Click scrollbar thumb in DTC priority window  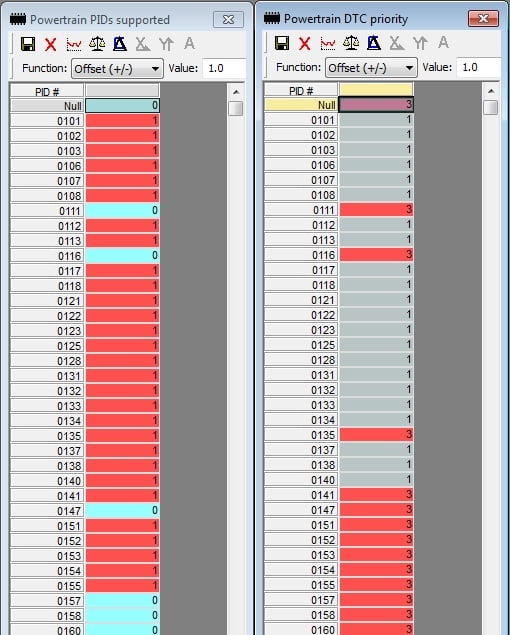coord(491,108)
